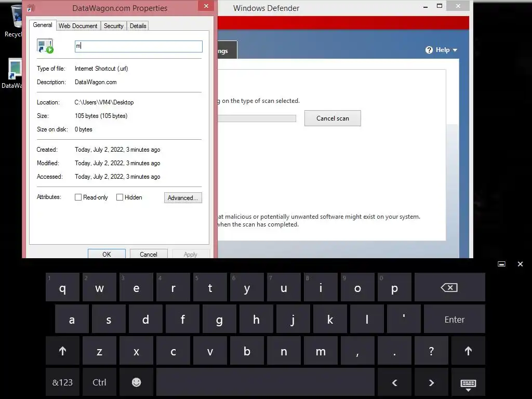532x399 pixels.
Task: Tick the Read-only attribute checkbox
Action: click(x=78, y=197)
